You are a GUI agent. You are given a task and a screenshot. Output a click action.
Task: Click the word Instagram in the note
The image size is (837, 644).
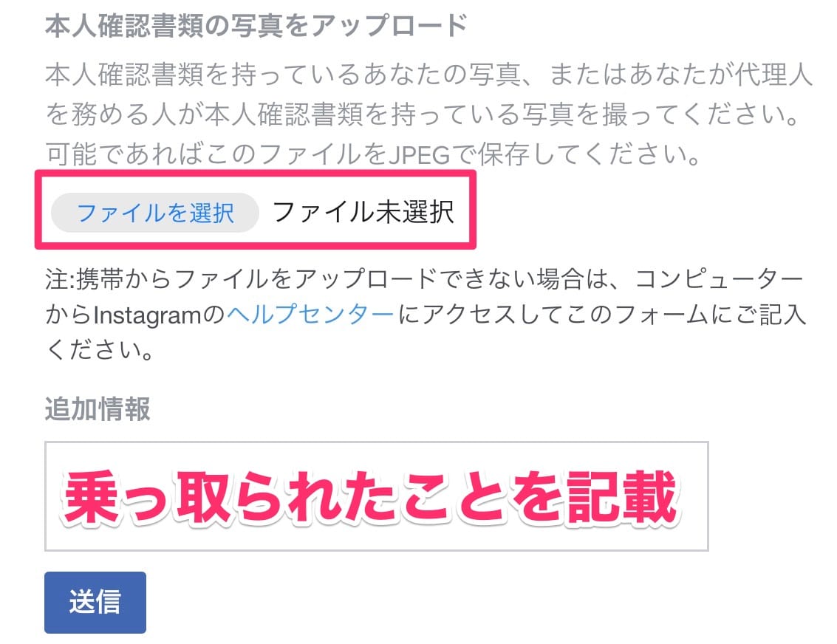pos(147,315)
